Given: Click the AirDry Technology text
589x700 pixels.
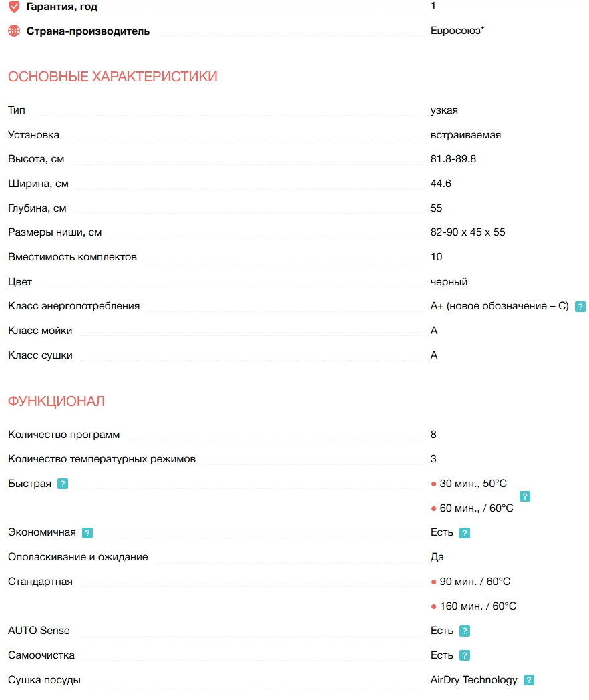Looking at the screenshot, I should 474,680.
